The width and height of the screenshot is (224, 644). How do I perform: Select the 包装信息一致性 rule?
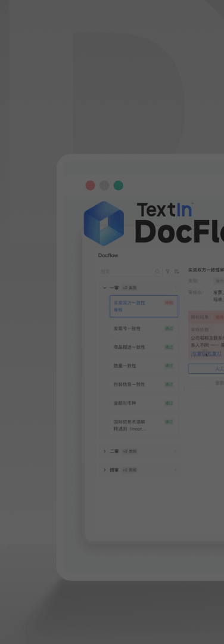click(144, 385)
